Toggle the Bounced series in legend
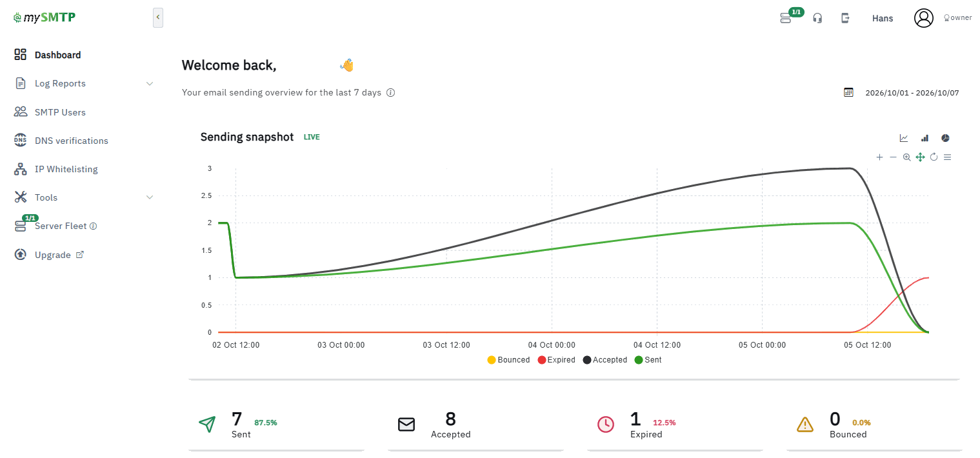The width and height of the screenshot is (980, 458). coord(508,360)
